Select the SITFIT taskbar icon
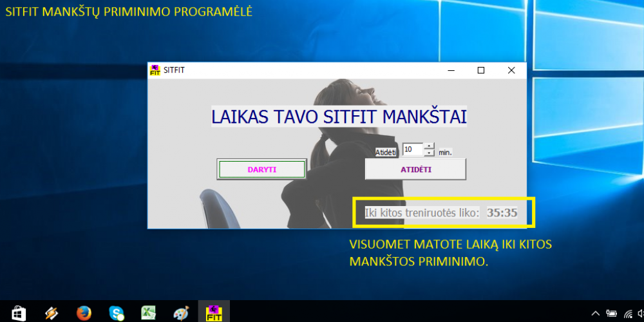This screenshot has width=644, height=322. click(214, 312)
